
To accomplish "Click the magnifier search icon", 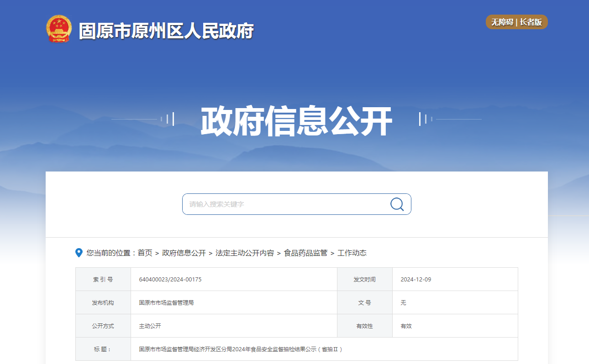I will pyautogui.click(x=397, y=204).
